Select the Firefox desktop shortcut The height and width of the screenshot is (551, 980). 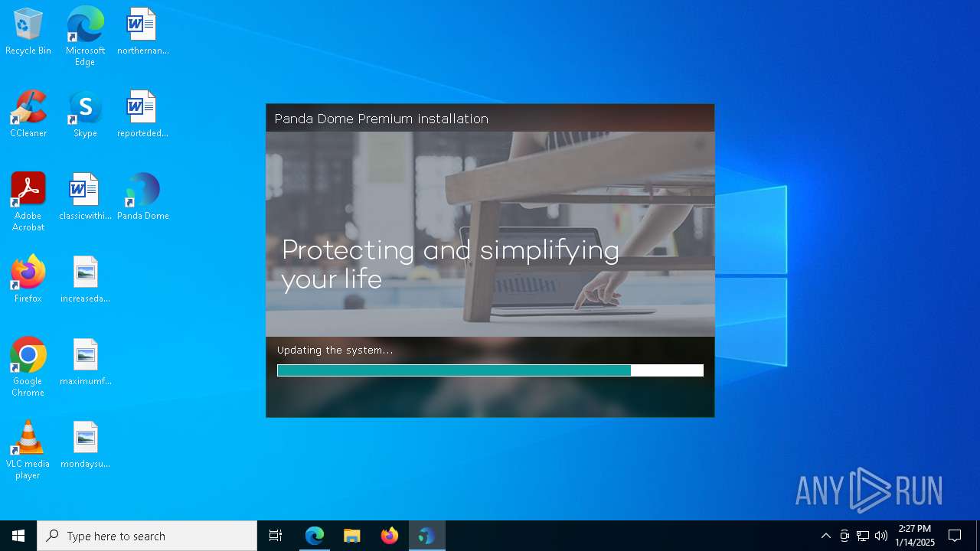coord(28,280)
